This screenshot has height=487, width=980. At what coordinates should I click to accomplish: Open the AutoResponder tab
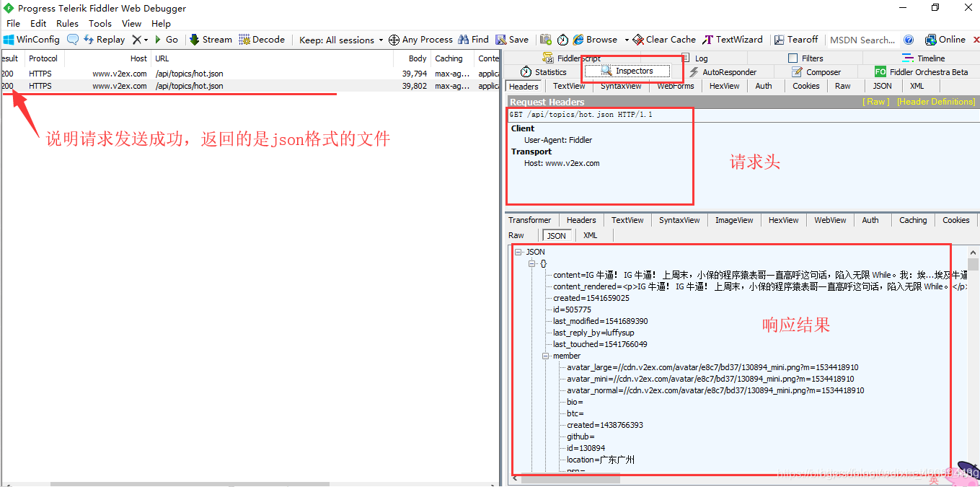point(723,72)
